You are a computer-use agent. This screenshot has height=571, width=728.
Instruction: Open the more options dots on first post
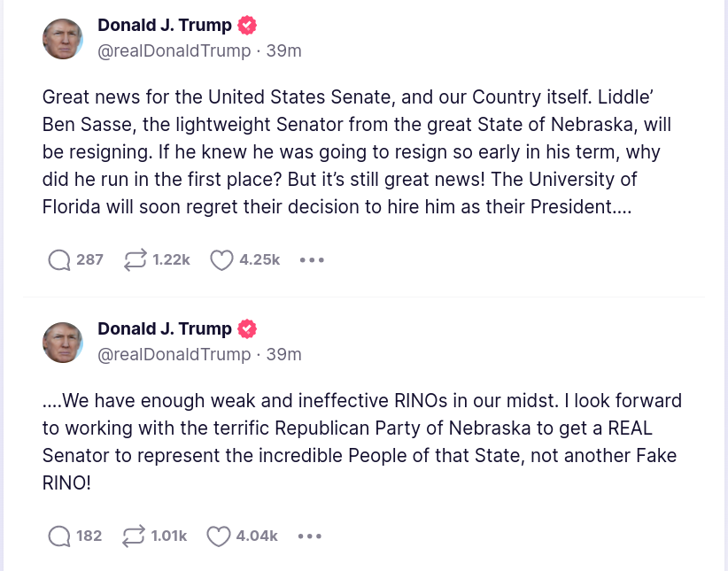coord(312,260)
